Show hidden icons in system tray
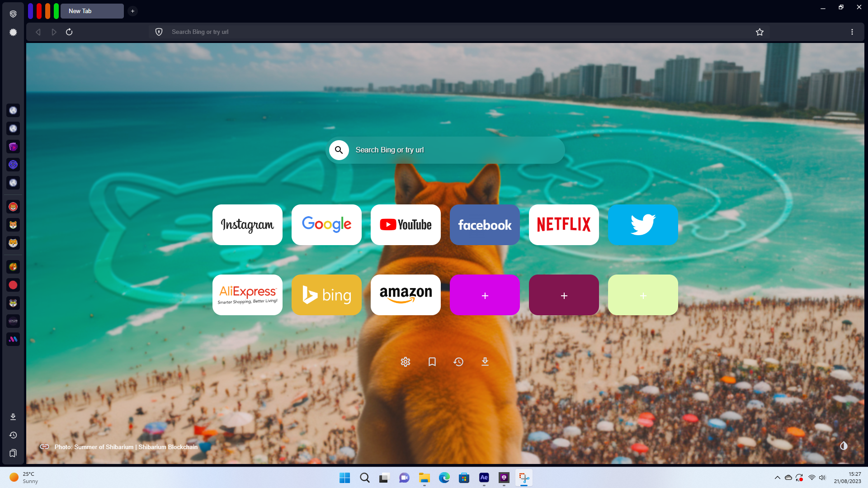Viewport: 868px width, 488px height. pos(777,478)
